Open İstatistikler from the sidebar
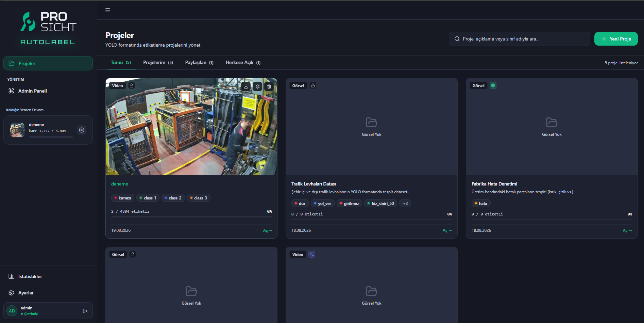The width and height of the screenshot is (644, 323). coord(48,276)
